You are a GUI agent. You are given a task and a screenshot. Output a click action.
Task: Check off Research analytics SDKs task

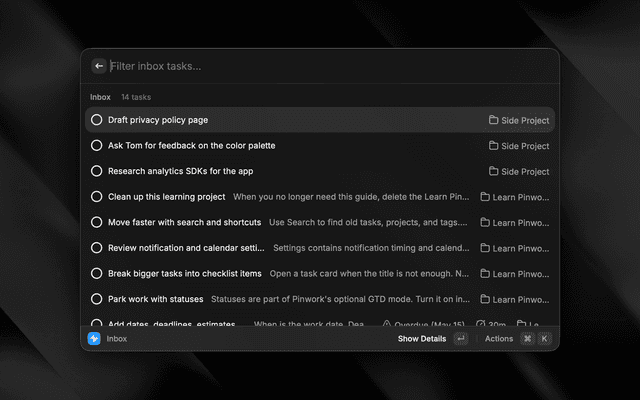coord(97,171)
